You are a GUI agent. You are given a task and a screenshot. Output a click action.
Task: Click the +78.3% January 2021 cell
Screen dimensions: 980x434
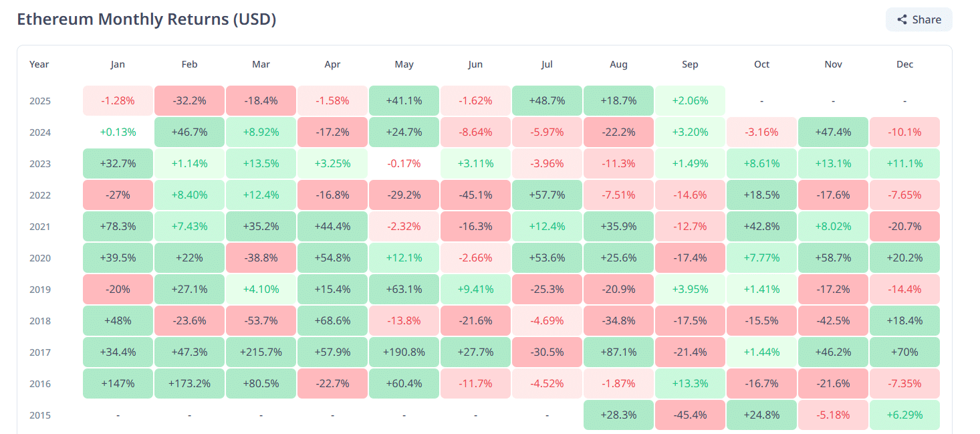[118, 227]
